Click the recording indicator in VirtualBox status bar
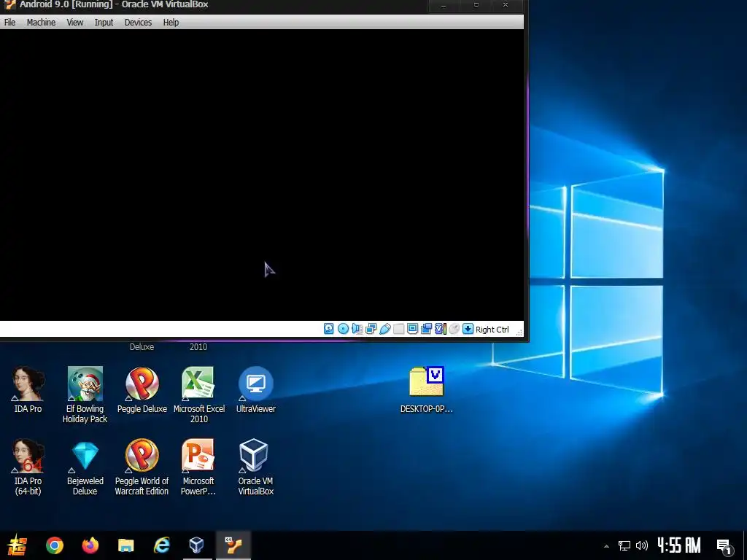The height and width of the screenshot is (560, 747). 426,329
